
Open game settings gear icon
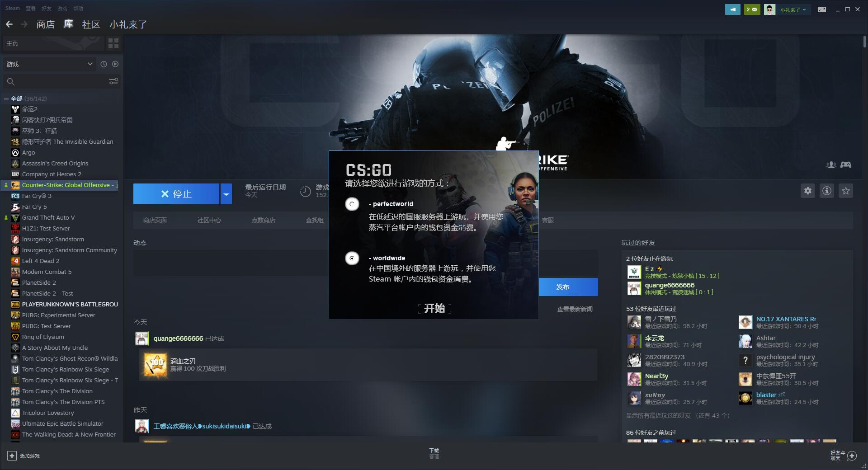808,191
